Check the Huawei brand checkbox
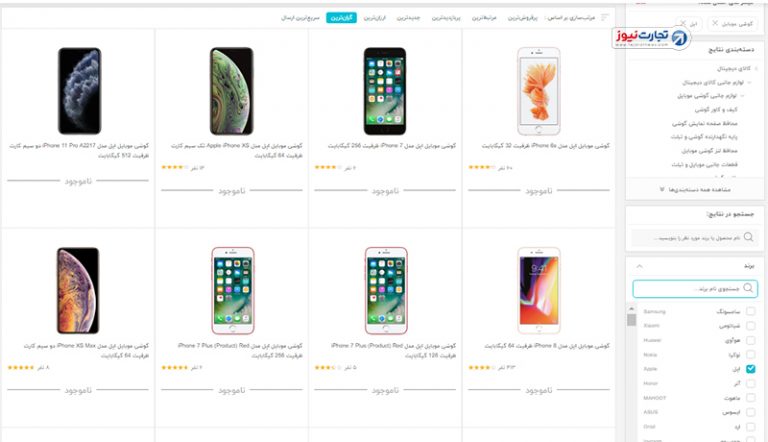Screen dimensions: 768x442 750,340
